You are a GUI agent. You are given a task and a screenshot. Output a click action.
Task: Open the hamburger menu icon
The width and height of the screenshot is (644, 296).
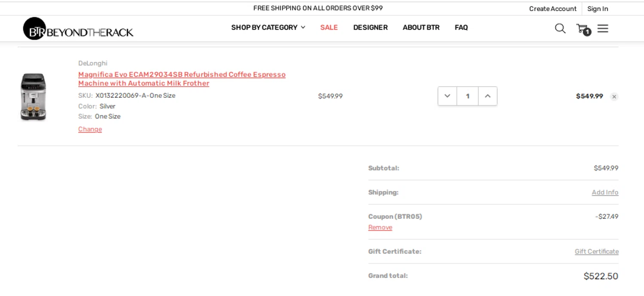(603, 28)
